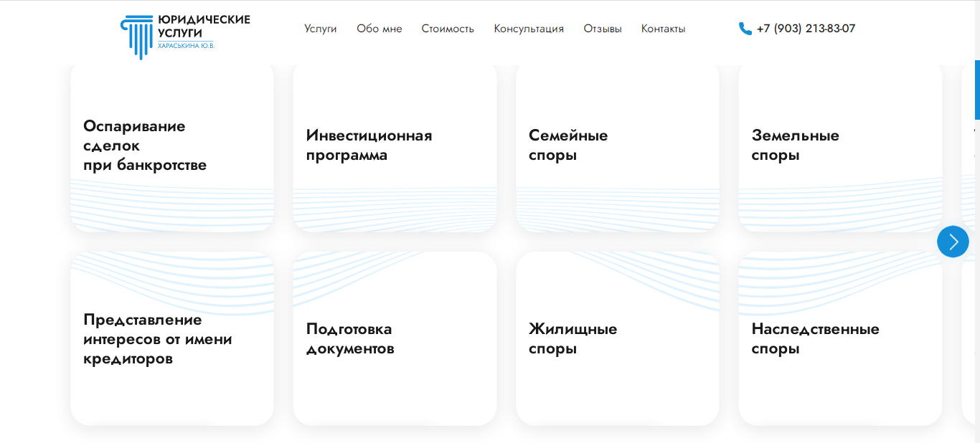The width and height of the screenshot is (980, 443).
Task: Open the Стоимость section from the navigation
Action: (448, 29)
